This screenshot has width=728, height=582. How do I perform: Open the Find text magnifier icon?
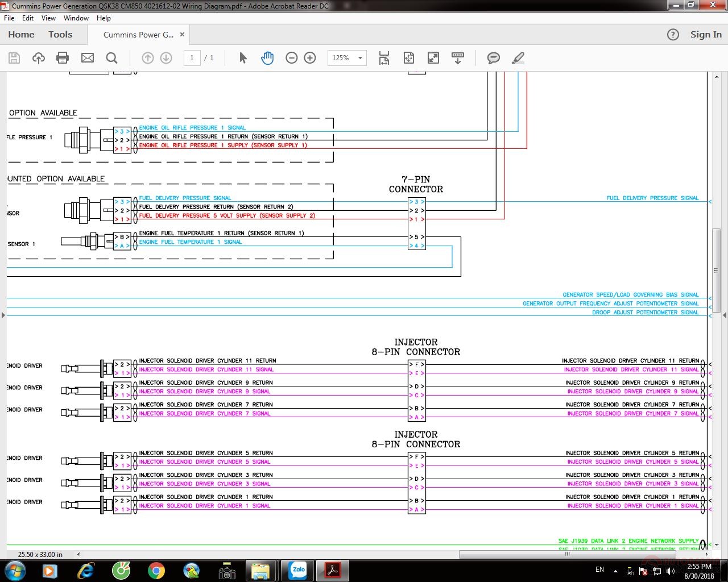[112, 58]
